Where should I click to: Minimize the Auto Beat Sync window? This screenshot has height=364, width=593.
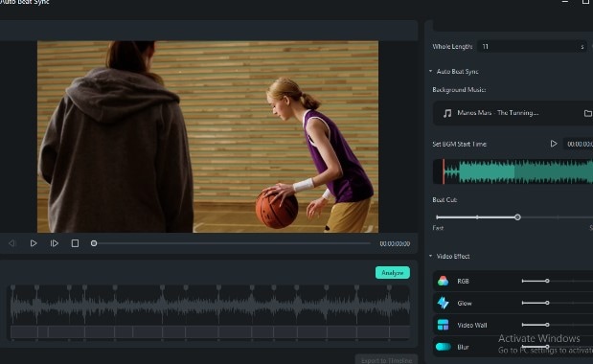point(565,2)
